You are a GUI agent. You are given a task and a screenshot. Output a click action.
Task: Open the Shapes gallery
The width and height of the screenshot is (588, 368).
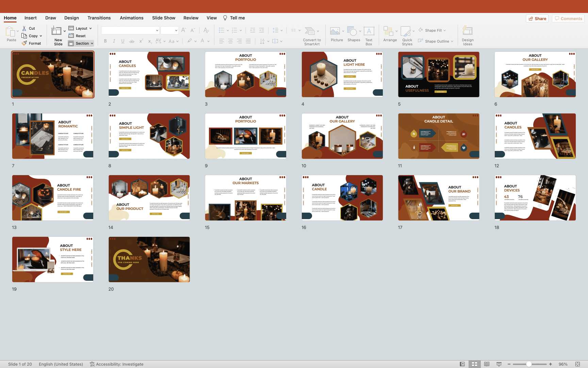click(354, 32)
